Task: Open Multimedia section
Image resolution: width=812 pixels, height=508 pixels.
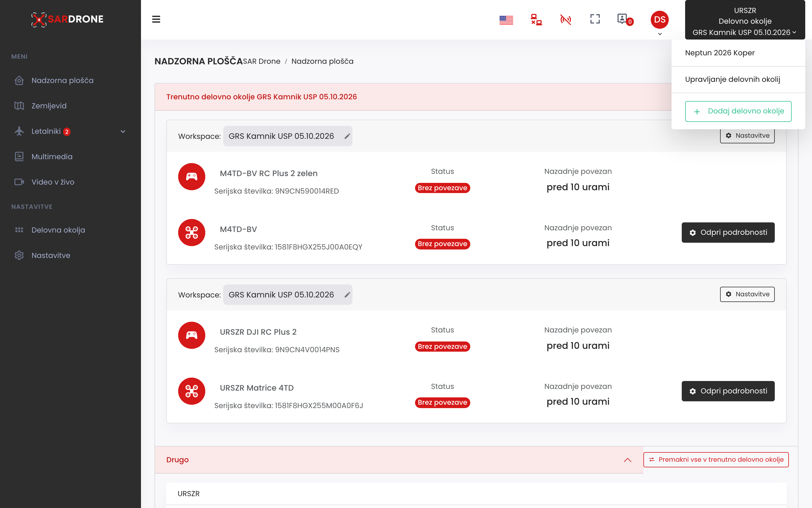Action: coord(52,157)
